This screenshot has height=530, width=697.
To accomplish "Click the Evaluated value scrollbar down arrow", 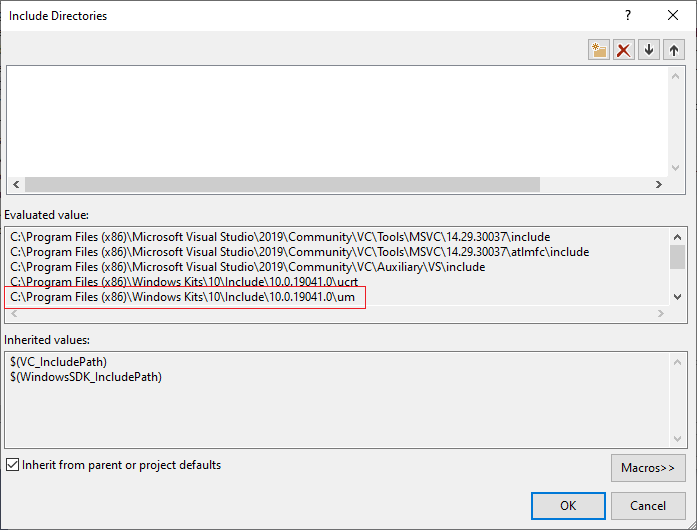I will click(x=677, y=297).
